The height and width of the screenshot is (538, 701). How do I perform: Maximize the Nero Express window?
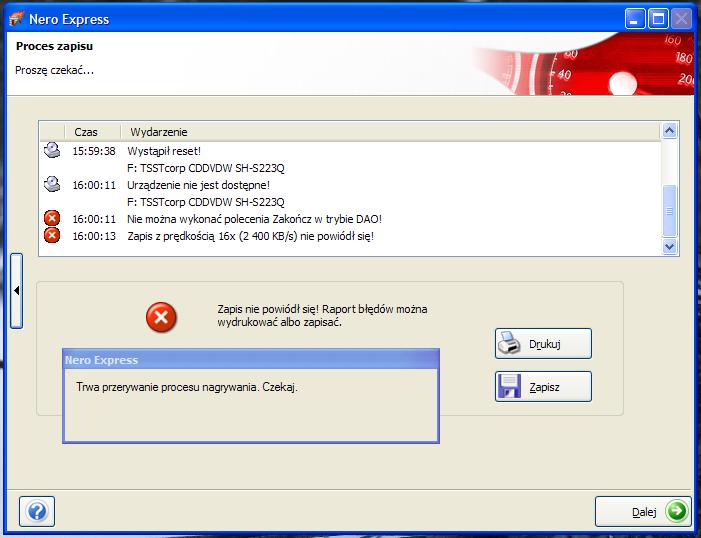point(658,19)
